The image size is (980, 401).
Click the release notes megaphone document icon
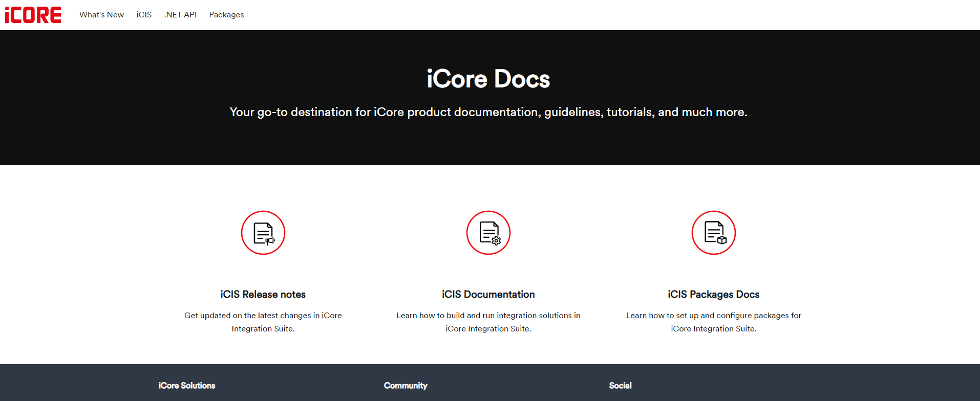263,233
